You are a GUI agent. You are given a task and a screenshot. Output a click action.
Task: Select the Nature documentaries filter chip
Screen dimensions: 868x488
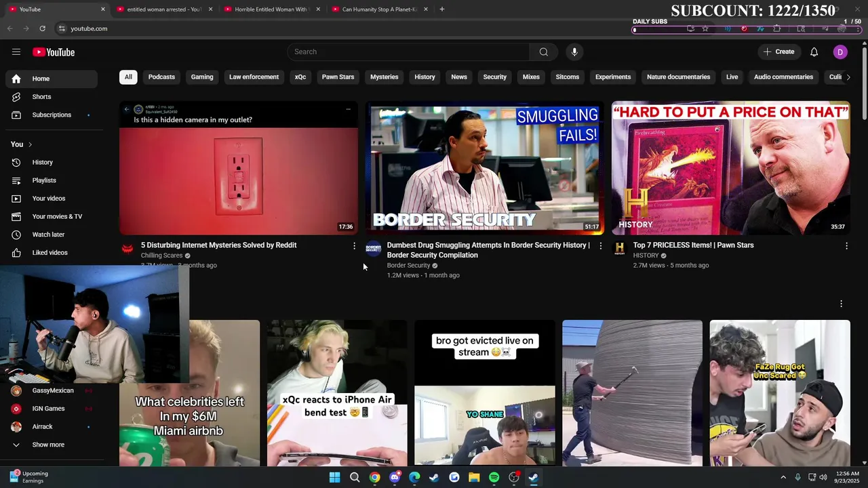pyautogui.click(x=678, y=77)
